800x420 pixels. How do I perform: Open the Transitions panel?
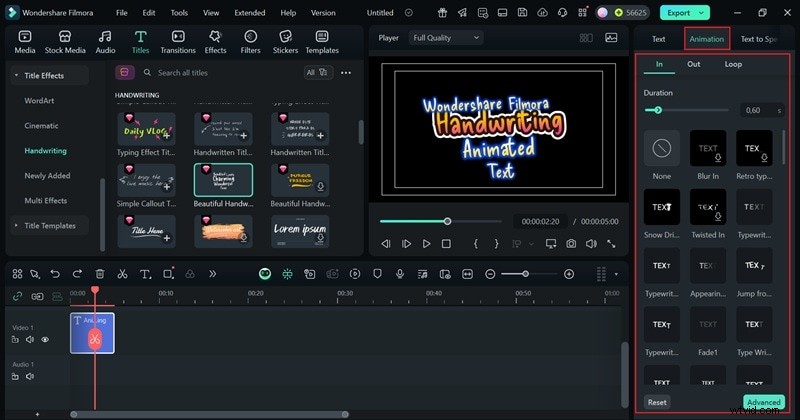178,42
